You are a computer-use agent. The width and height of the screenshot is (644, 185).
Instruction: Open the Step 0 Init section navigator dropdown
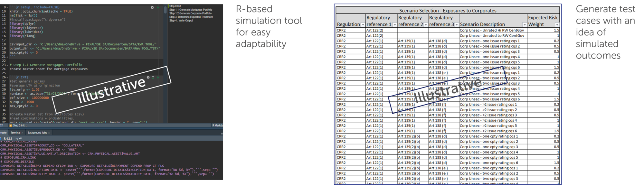18,125
